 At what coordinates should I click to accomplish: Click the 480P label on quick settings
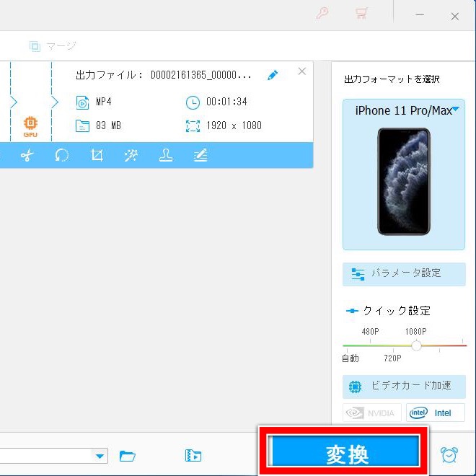click(x=371, y=332)
